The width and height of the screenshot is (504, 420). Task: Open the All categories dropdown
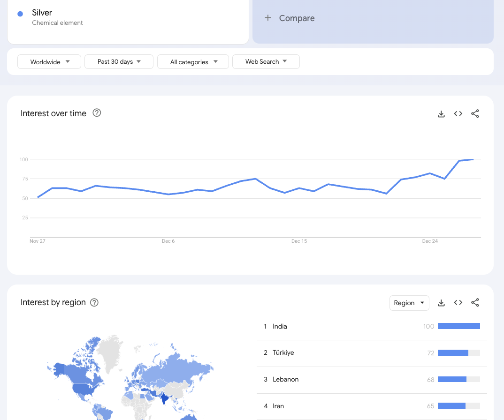coord(193,62)
